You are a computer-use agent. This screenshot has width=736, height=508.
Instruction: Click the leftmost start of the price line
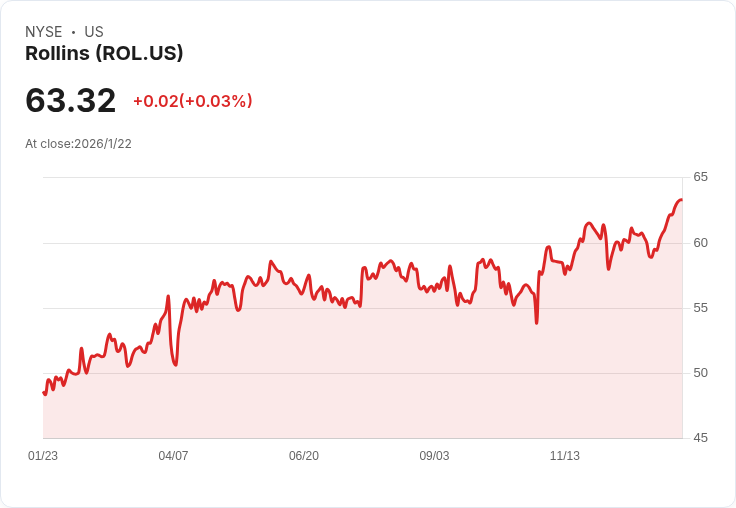tap(44, 392)
